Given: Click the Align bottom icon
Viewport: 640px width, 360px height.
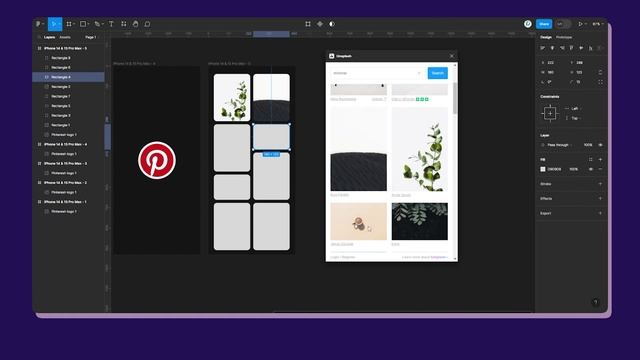Looking at the screenshot, I should coord(591,48).
